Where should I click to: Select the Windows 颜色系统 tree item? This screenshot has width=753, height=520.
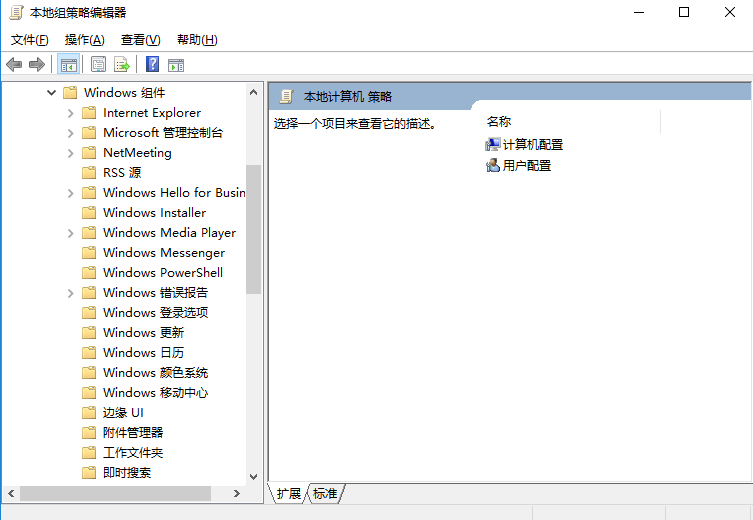pyautogui.click(x=156, y=373)
